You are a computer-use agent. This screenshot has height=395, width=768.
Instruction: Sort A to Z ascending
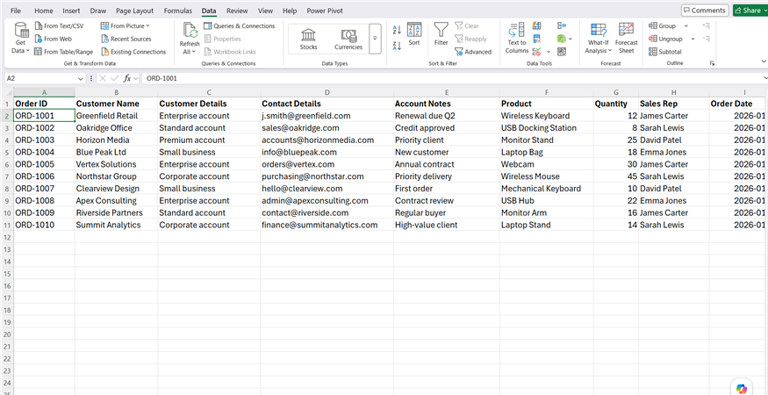[397, 30]
